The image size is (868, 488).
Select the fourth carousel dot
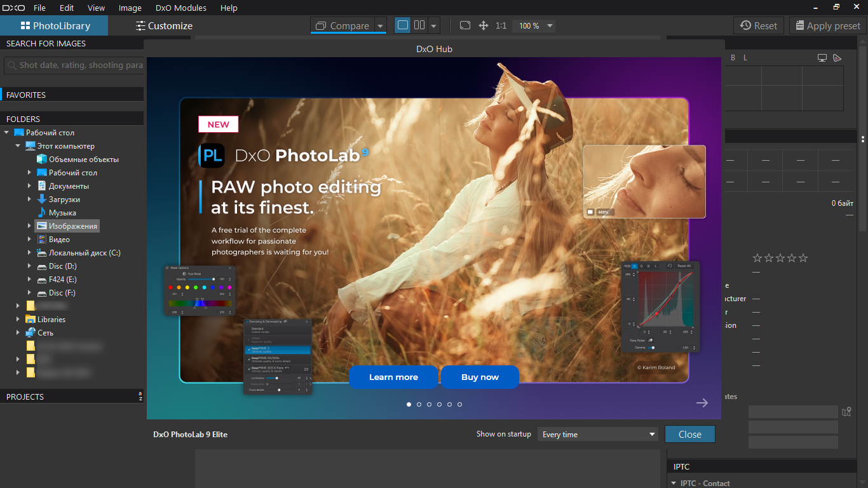point(440,404)
